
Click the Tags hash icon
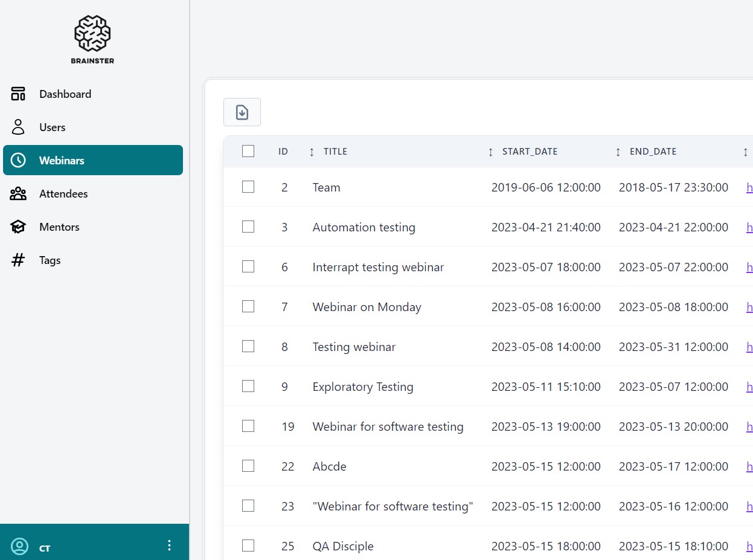[18, 260]
